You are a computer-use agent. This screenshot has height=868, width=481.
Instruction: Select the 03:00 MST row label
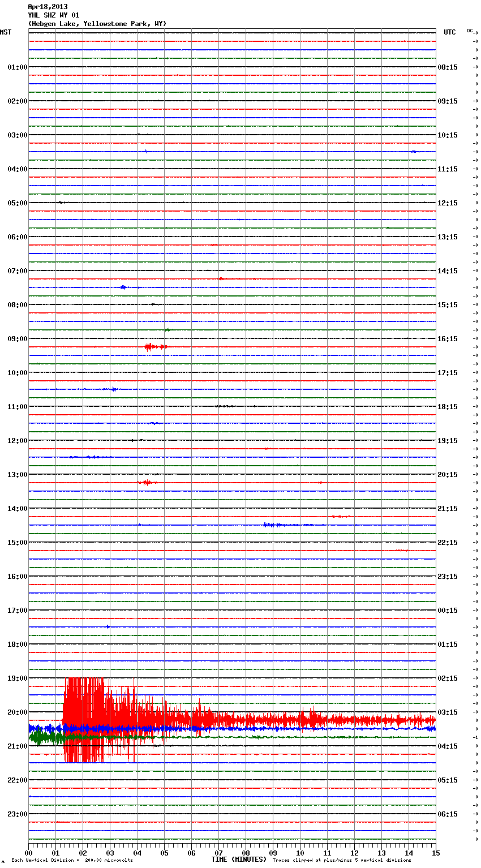(17, 135)
